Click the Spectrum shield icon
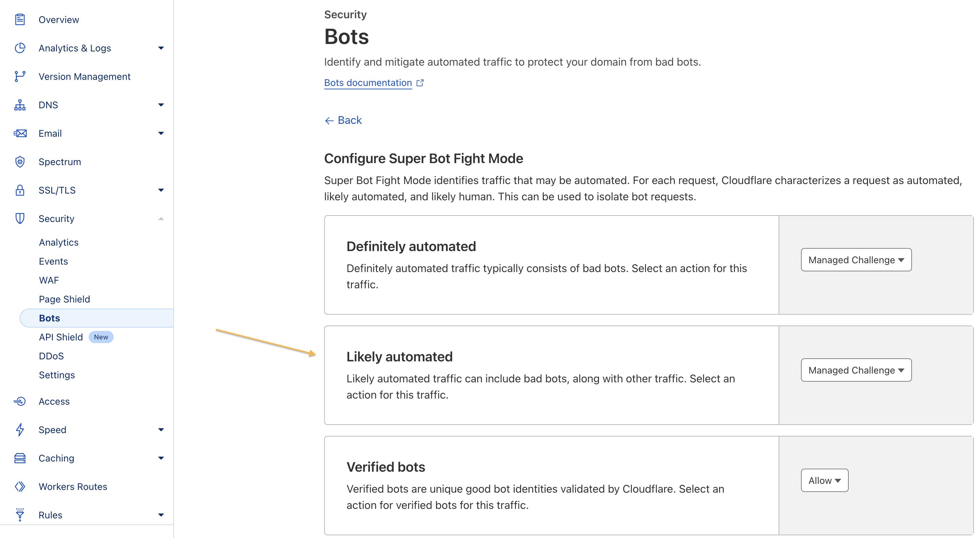Image resolution: width=980 pixels, height=538 pixels. [x=20, y=162]
